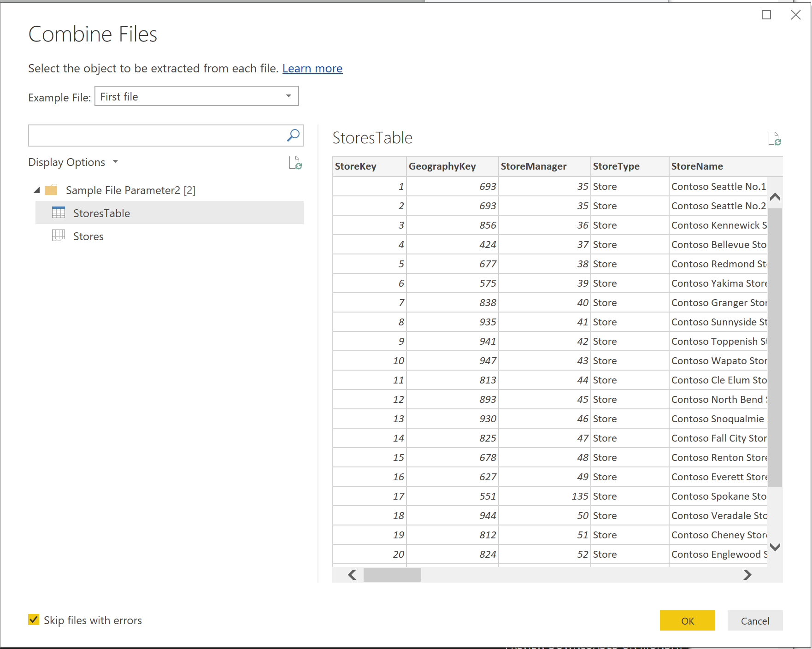Viewport: 812px width, 649px height.
Task: Click the Cancel button
Action: pos(755,620)
